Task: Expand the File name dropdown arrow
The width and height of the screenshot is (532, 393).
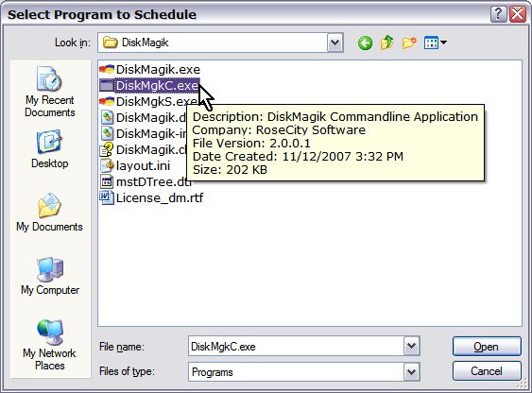Action: click(x=412, y=346)
